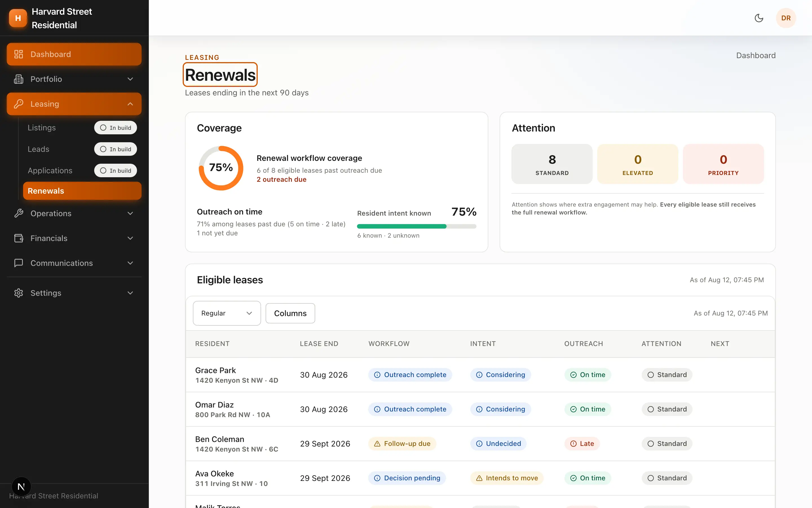Click the Outreach column header
The height and width of the screenshot is (508, 812).
coord(584,344)
